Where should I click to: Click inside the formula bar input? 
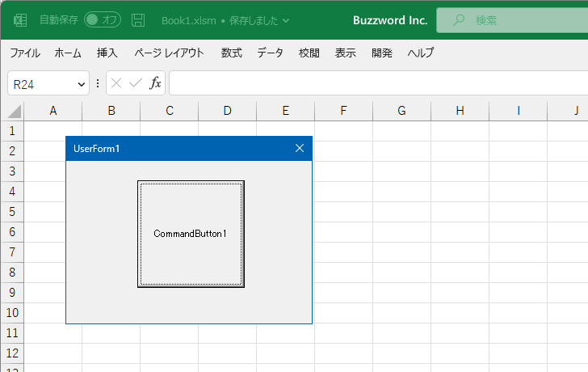tap(378, 83)
